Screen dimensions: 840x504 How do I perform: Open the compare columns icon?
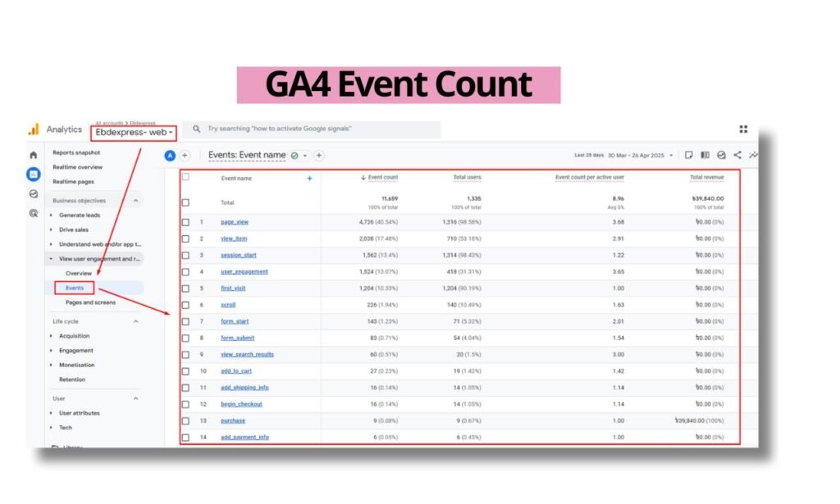(705, 155)
